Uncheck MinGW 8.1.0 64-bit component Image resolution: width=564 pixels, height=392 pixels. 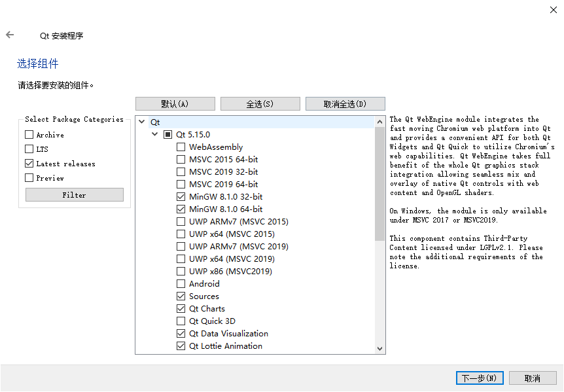(x=181, y=209)
